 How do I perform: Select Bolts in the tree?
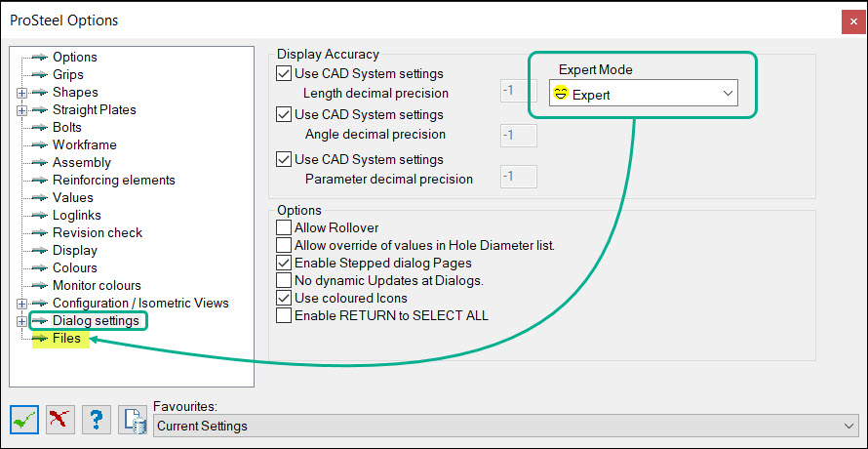coord(67,128)
